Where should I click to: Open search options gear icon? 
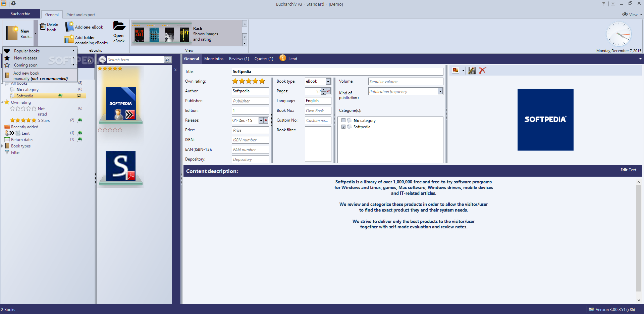(x=167, y=60)
